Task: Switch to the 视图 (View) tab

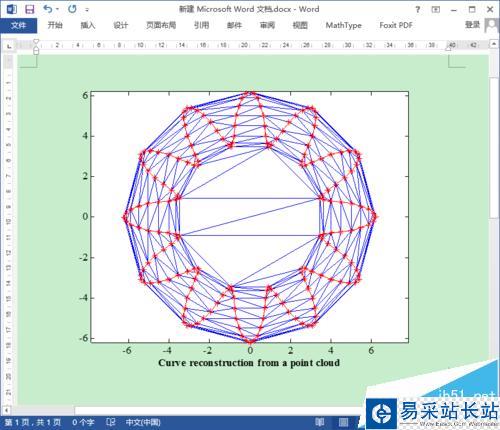Action: [300, 25]
